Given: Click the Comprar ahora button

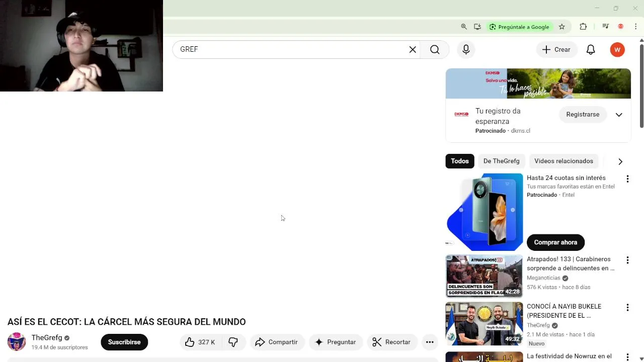Looking at the screenshot, I should (x=555, y=242).
